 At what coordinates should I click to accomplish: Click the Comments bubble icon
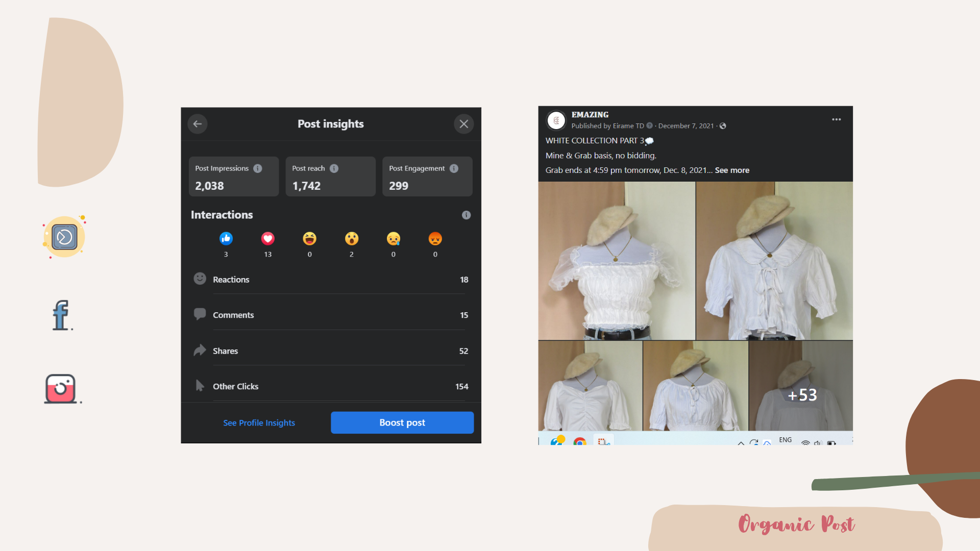[200, 314]
